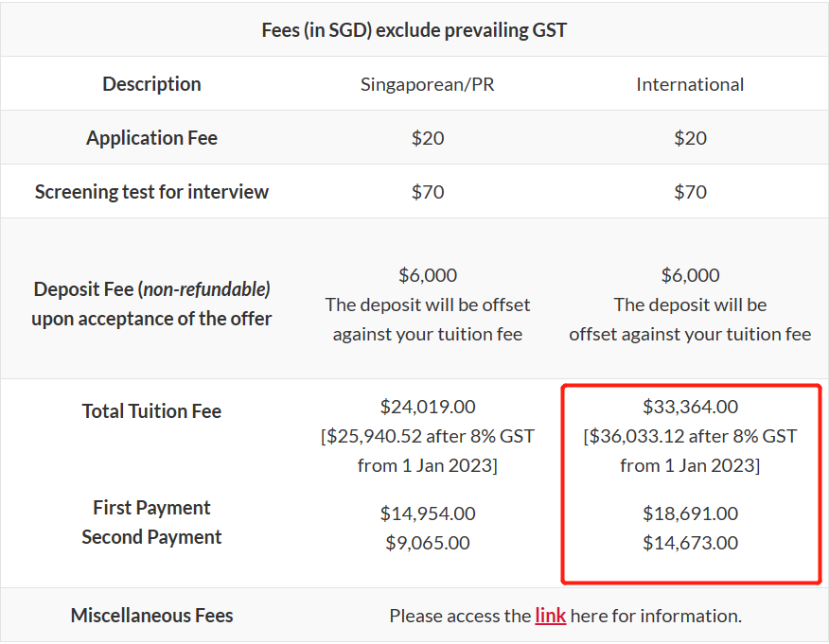This screenshot has width=829, height=644.
Task: Click the Singaporean/PR $70 screening fee
Action: pyautogui.click(x=427, y=192)
